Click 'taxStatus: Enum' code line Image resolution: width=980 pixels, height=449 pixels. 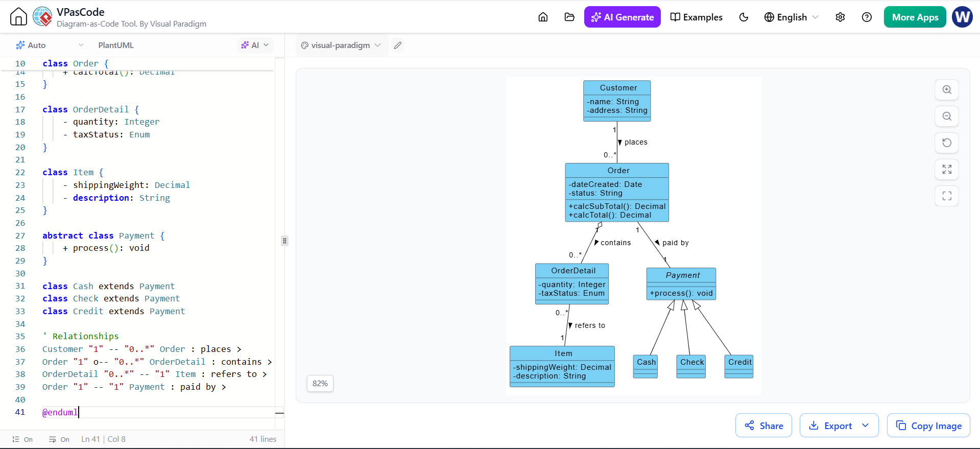tap(106, 134)
